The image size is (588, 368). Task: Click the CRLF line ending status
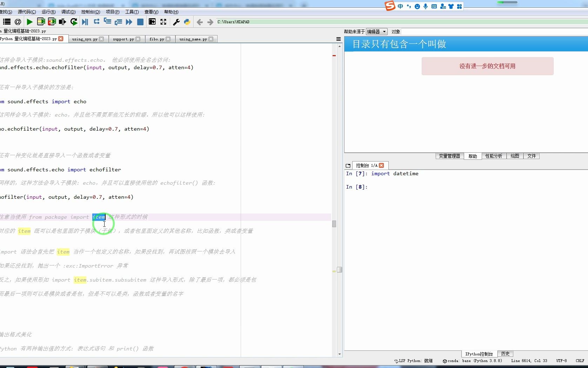click(x=580, y=361)
